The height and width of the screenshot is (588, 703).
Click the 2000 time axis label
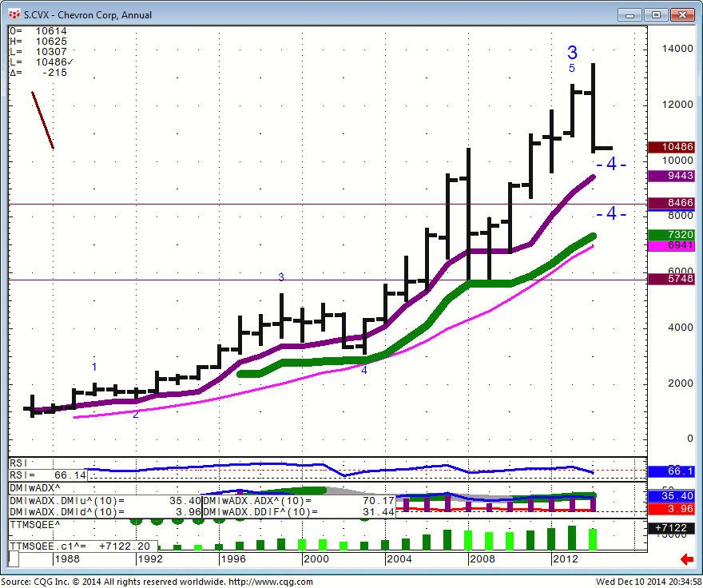point(316,559)
